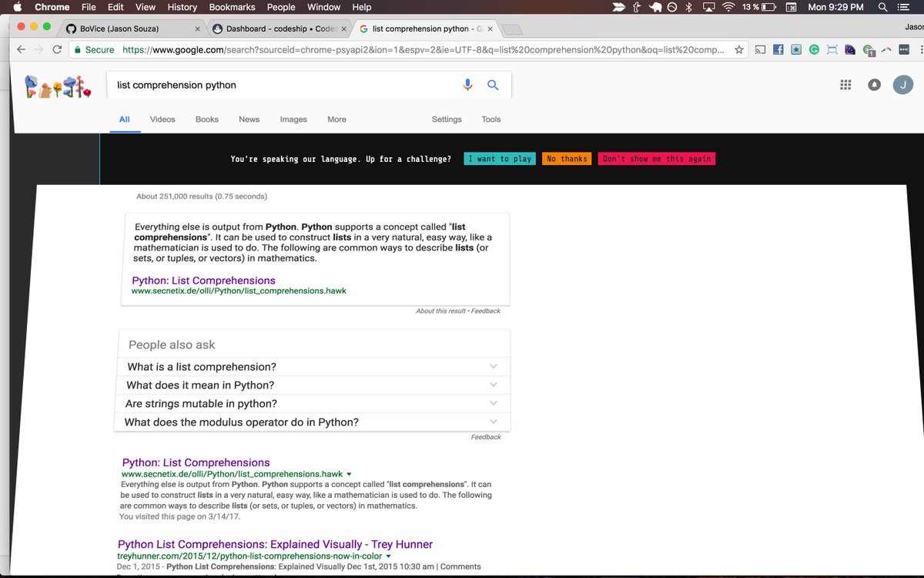924x578 pixels.
Task: Open the Bookmarks menu in menu bar
Action: [x=232, y=7]
